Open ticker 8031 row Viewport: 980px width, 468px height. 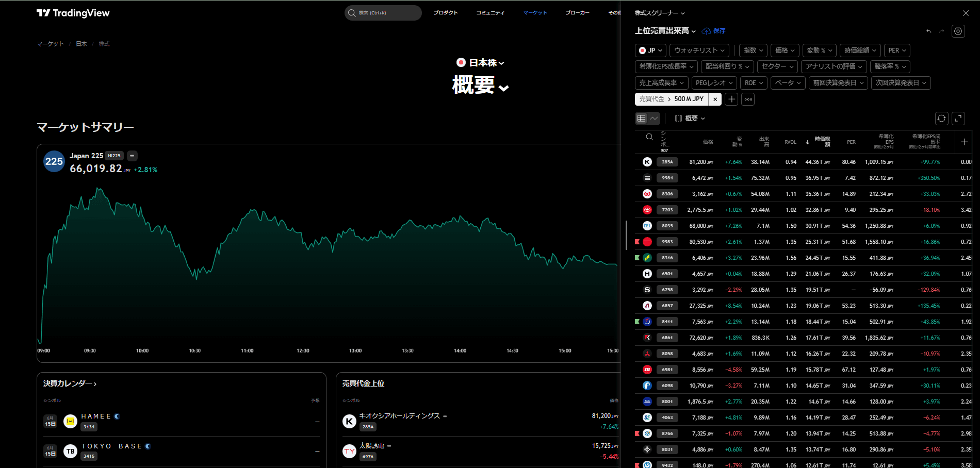coord(804,449)
